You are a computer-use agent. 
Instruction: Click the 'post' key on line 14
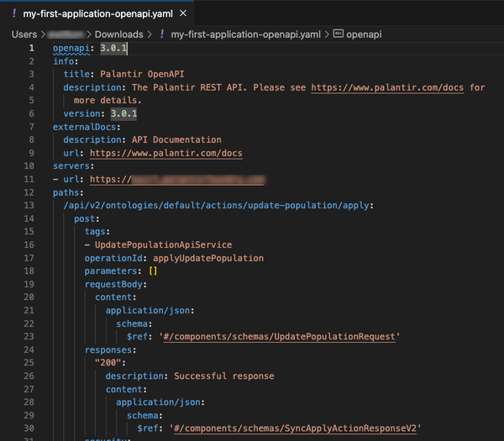point(84,218)
